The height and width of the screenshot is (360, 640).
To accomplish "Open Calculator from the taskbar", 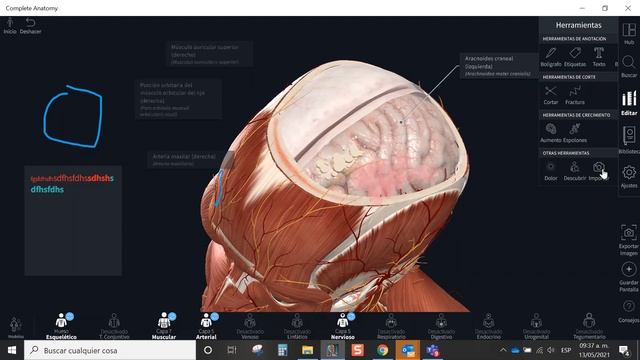I will tap(282, 350).
